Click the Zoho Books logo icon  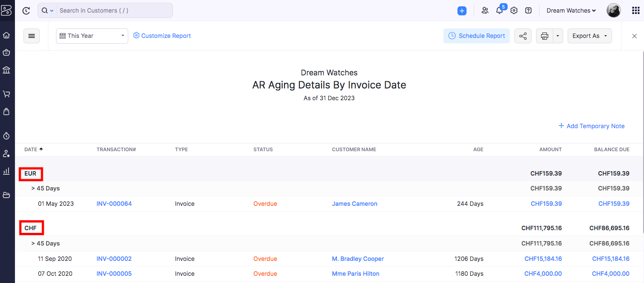6,10
